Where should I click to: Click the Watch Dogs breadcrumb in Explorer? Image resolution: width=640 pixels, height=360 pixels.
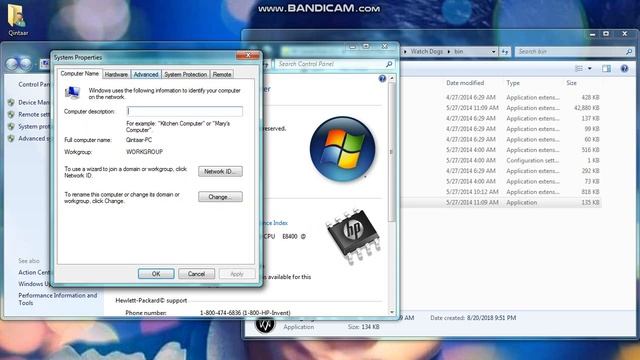point(427,52)
